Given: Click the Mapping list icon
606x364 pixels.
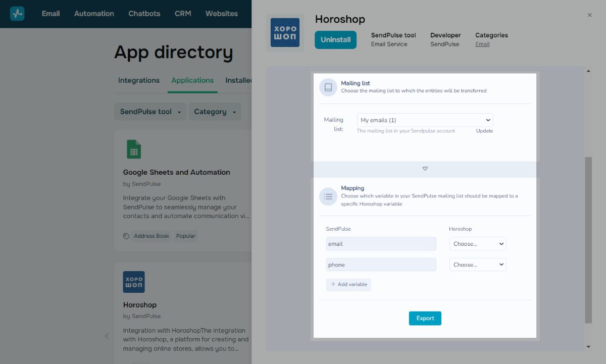Looking at the screenshot, I should [328, 196].
